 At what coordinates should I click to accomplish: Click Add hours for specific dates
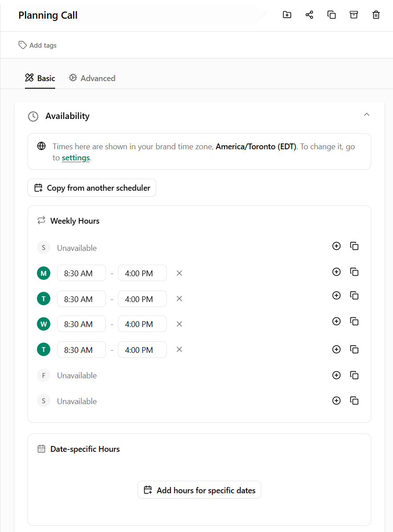tap(199, 490)
